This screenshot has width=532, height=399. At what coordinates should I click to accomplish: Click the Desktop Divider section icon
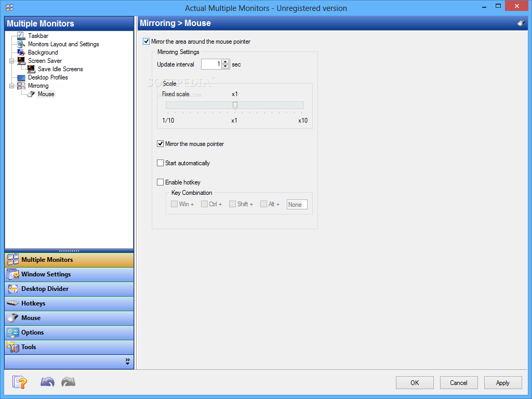pyautogui.click(x=13, y=289)
